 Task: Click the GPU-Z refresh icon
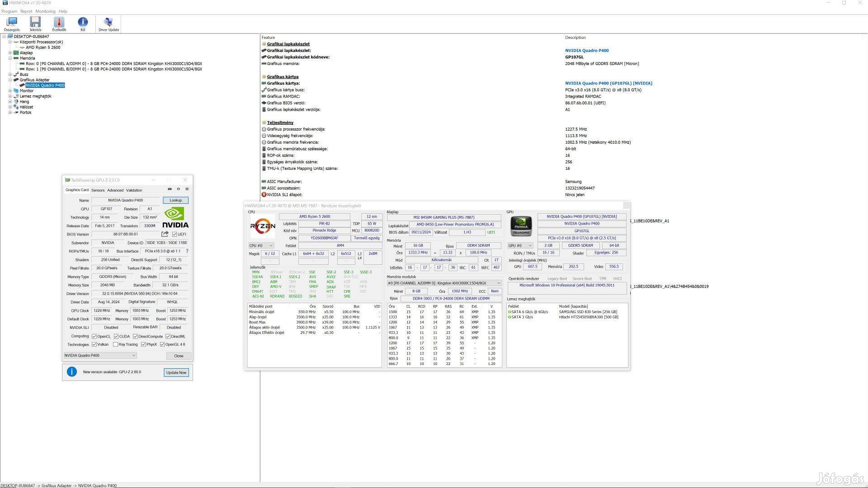click(178, 189)
